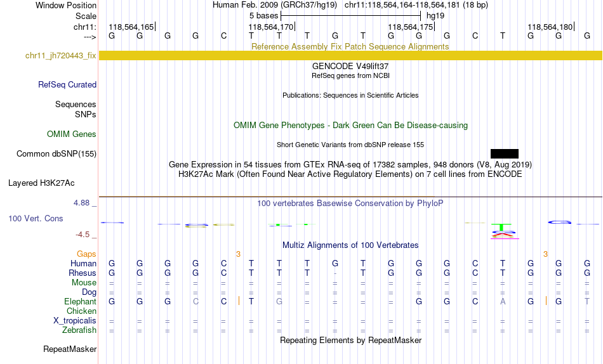Click the black dbSNP variant block
Screen dimensions: 603x364
[x=505, y=153]
